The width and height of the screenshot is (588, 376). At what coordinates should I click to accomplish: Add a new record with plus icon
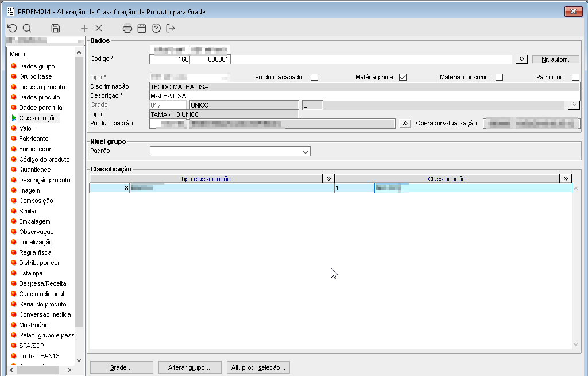tap(84, 28)
